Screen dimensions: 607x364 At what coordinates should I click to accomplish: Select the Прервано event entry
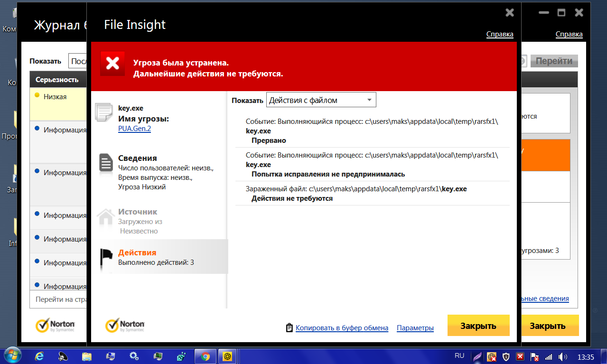(373, 131)
